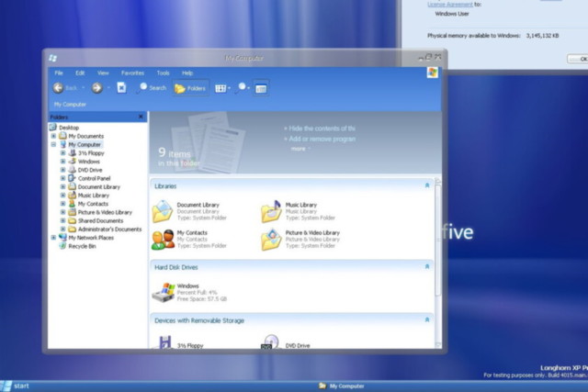Select the Picture & Video Library icon
Viewport: 588px width, 392px height.
click(271, 240)
